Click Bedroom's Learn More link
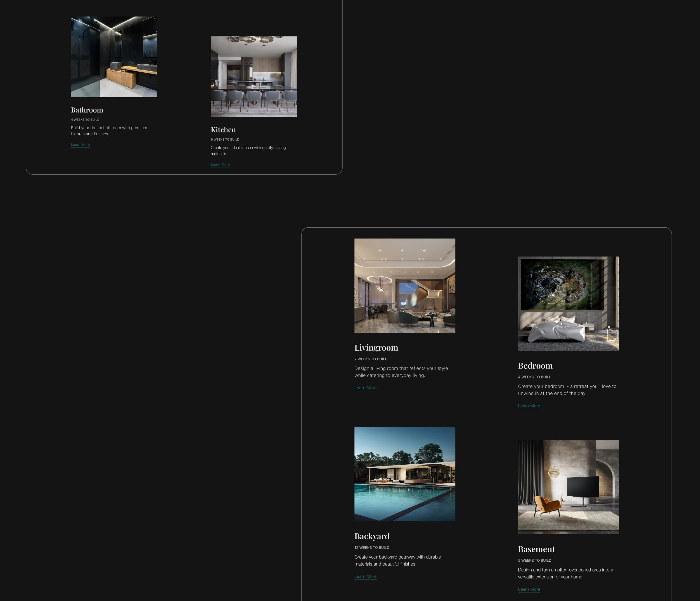The height and width of the screenshot is (601, 700). pyautogui.click(x=529, y=406)
